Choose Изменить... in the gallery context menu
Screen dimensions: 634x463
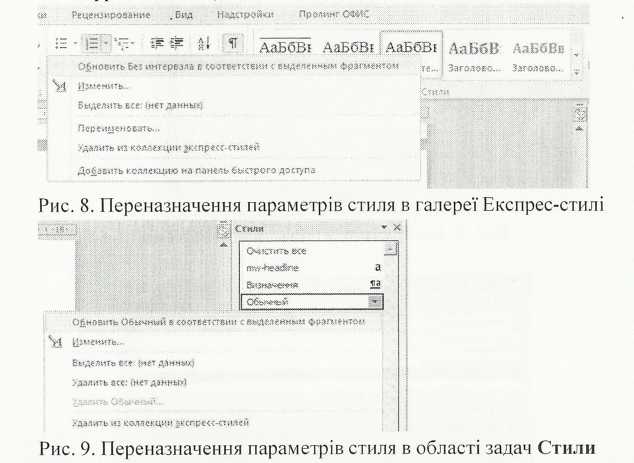(x=103, y=86)
